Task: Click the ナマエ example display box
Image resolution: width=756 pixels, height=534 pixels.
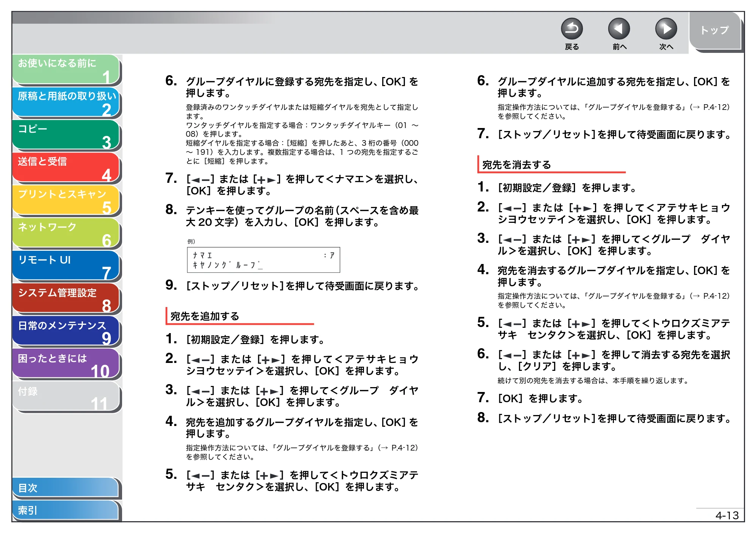Action: click(x=263, y=260)
